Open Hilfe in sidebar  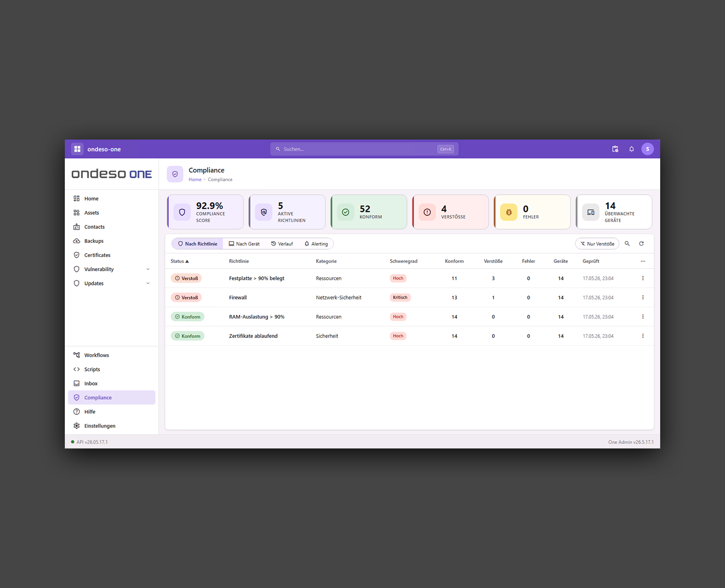tap(111, 412)
